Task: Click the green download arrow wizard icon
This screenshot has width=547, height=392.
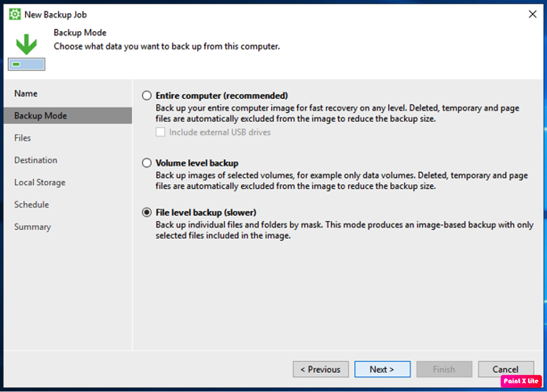Action: (27, 52)
